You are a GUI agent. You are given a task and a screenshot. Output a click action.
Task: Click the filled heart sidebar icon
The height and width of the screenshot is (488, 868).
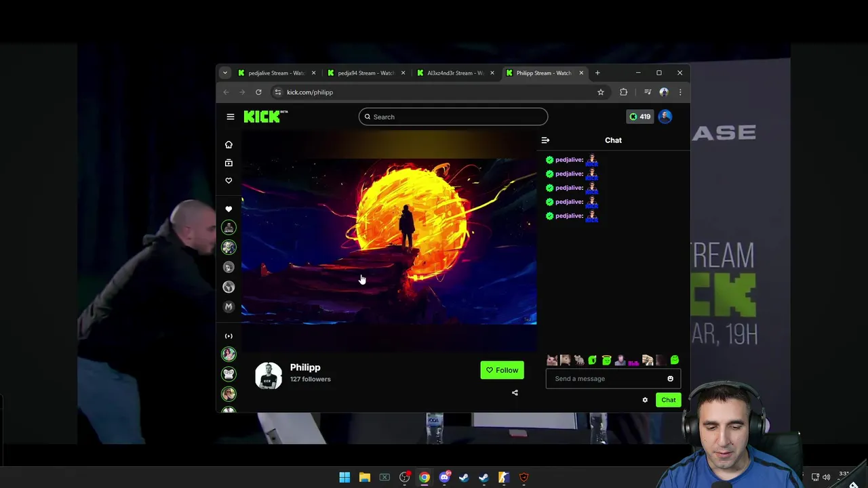(x=229, y=209)
